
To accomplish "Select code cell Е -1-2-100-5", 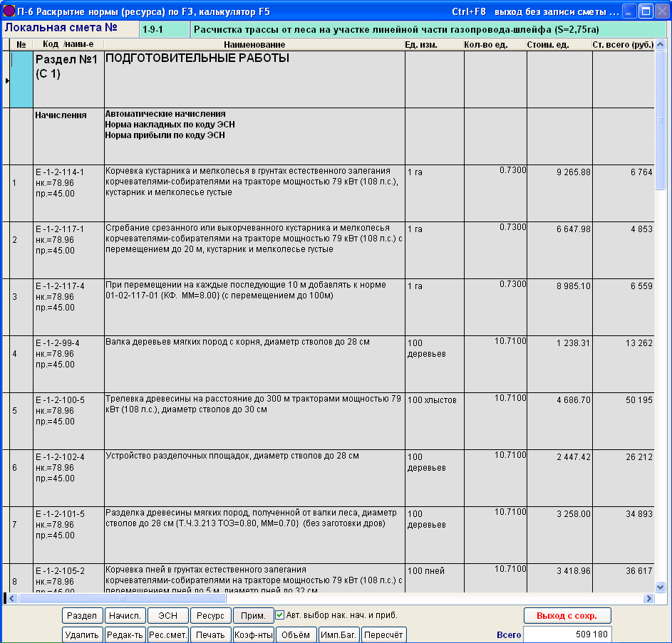I will tap(68, 421).
